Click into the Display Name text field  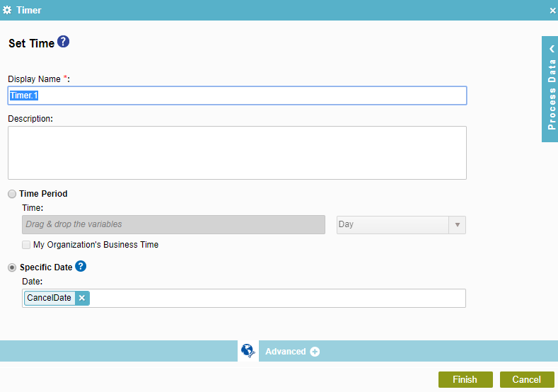coord(237,96)
